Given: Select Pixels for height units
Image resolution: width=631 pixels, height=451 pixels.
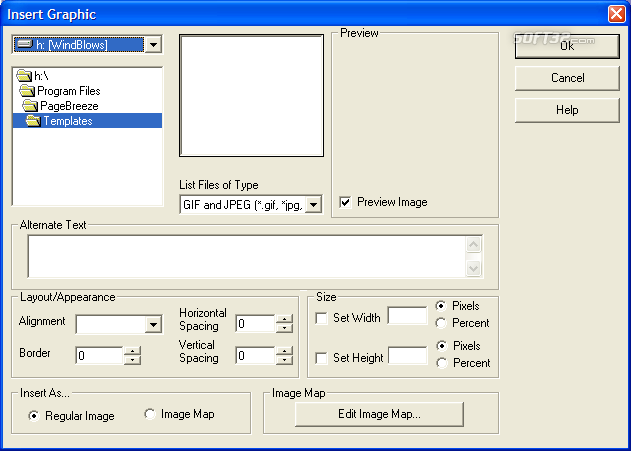Looking at the screenshot, I should point(442,346).
